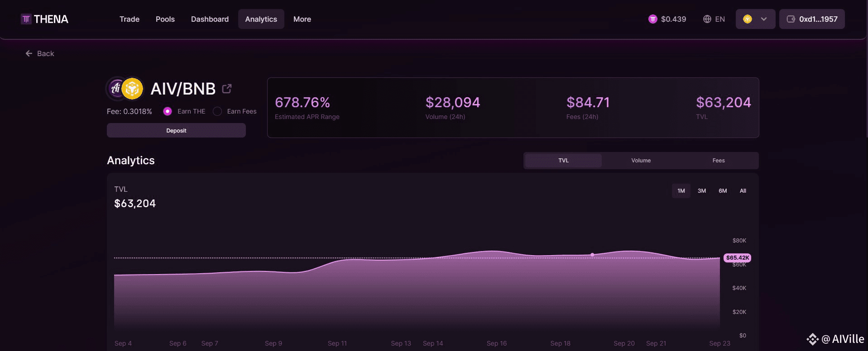Viewport: 868px width, 351px height.
Task: Click the $65.42K chart value label
Action: [738, 258]
